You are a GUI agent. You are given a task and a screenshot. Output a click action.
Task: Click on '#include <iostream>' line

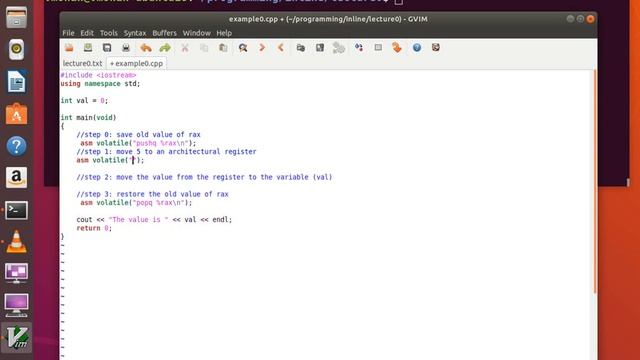[x=98, y=75]
